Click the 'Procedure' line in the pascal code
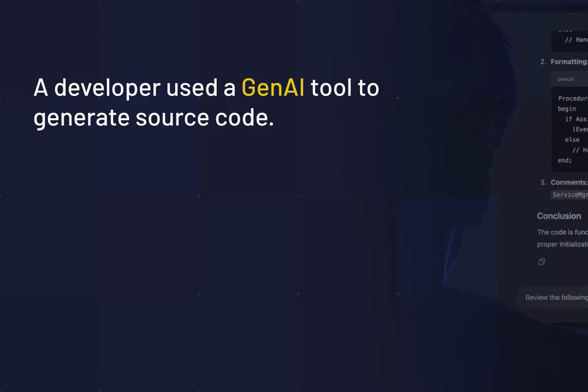588x392 pixels. click(x=573, y=99)
